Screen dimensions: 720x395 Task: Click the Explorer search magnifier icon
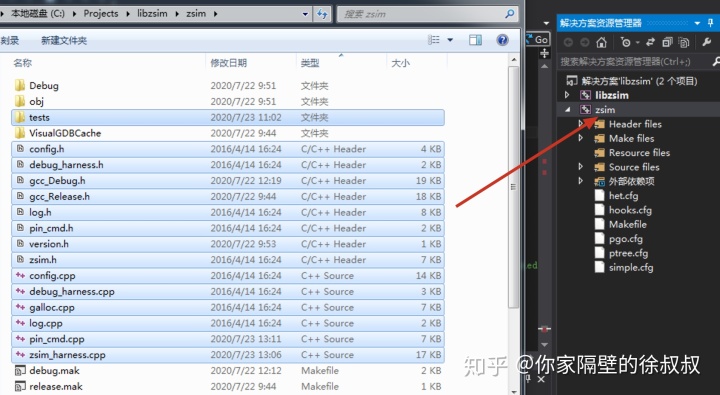pos(509,14)
